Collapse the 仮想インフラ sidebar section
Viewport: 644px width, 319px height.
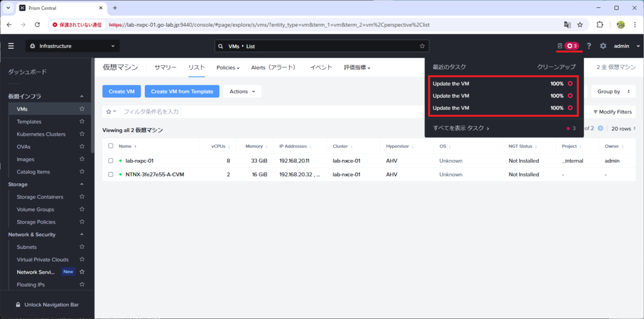coord(82,97)
